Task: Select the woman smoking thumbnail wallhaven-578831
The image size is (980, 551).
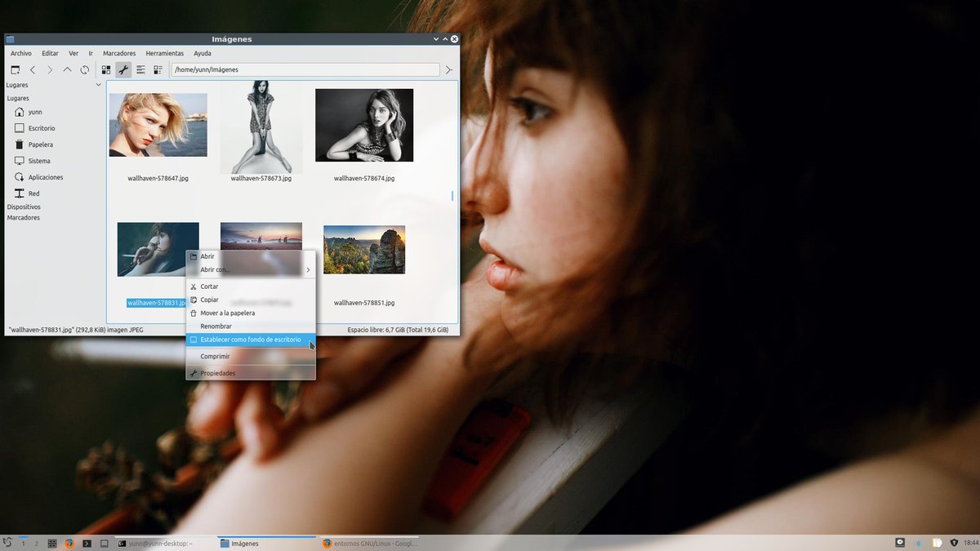Action: 158,249
